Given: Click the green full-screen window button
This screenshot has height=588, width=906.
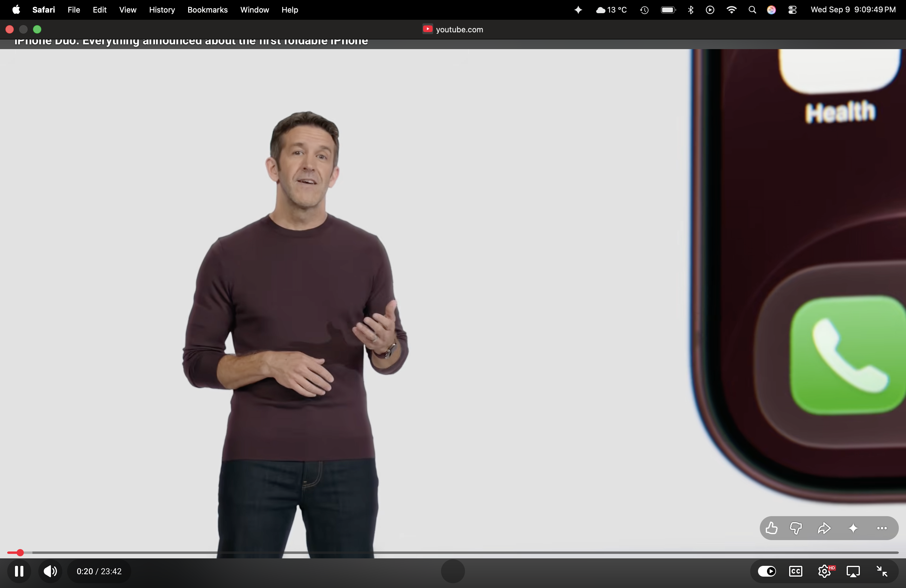Looking at the screenshot, I should coord(37,29).
